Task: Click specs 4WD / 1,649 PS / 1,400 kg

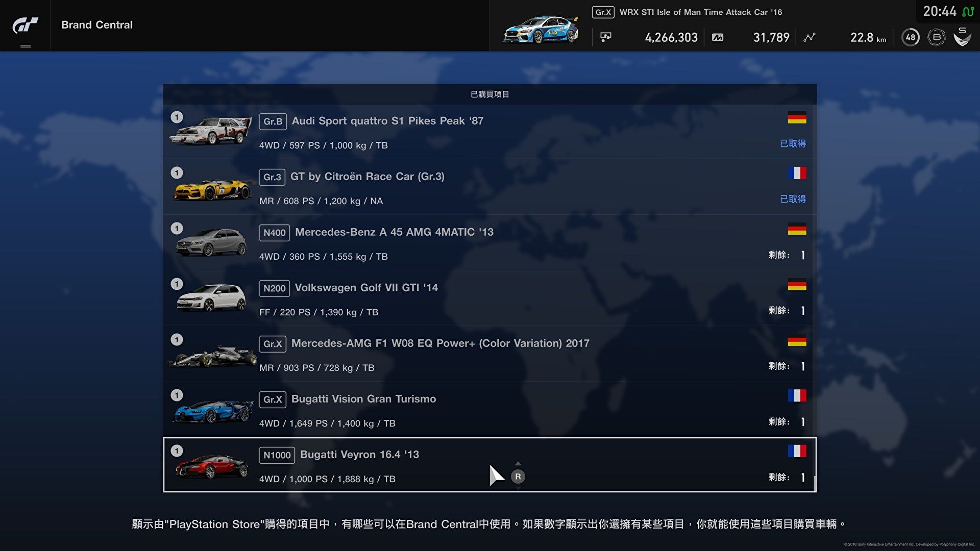Action: 327,423
